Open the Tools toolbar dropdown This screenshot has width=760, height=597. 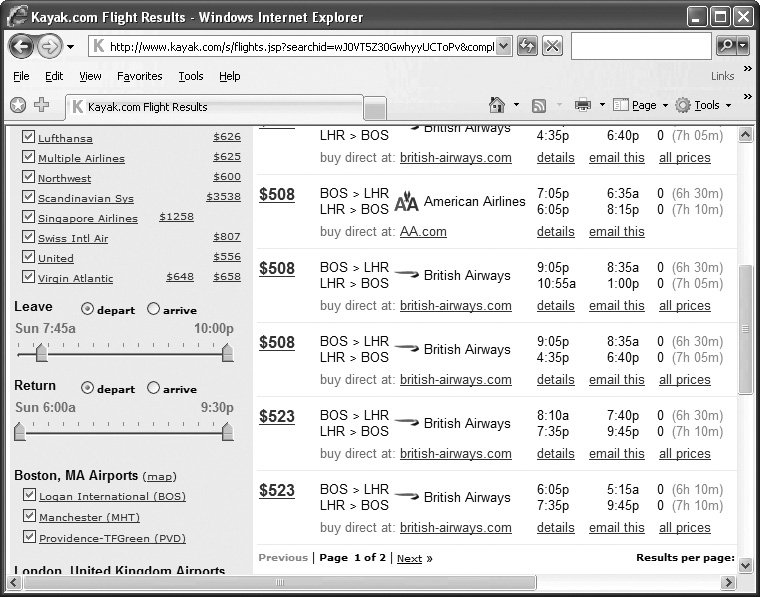click(x=707, y=105)
